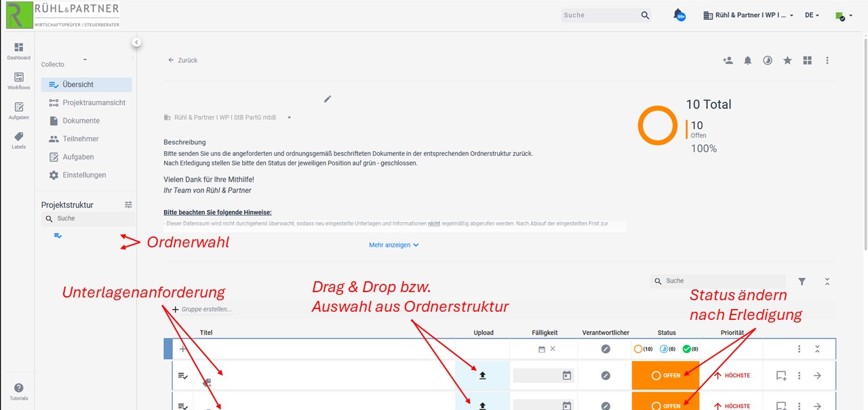The height and width of the screenshot is (410, 868).
Task: Open Teilnehmer in the side menu
Action: [x=81, y=139]
